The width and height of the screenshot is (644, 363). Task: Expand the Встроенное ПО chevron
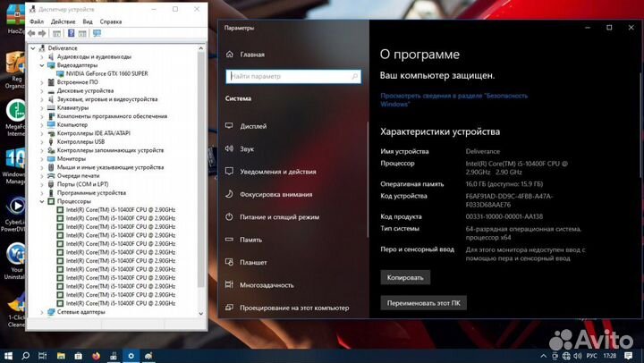(x=42, y=82)
